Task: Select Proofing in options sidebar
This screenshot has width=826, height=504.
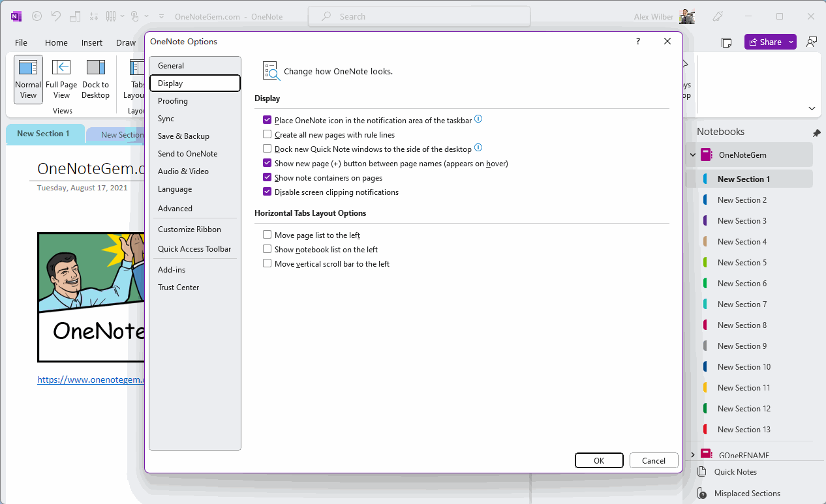Action: pyautogui.click(x=173, y=101)
